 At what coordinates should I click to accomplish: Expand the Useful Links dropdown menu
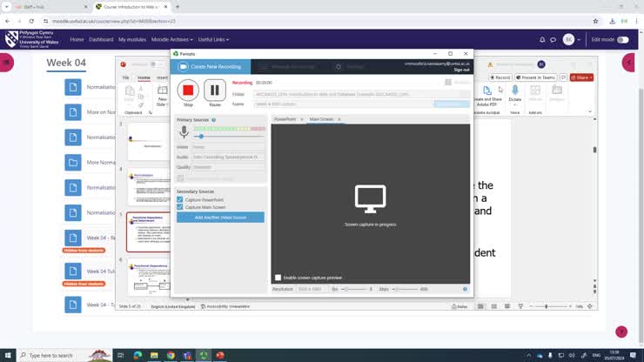tap(214, 39)
